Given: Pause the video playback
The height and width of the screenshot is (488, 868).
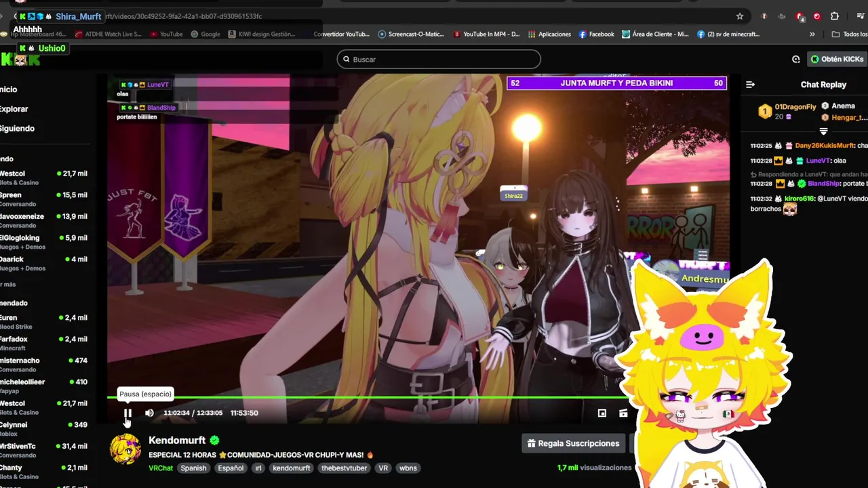Looking at the screenshot, I should (x=127, y=413).
